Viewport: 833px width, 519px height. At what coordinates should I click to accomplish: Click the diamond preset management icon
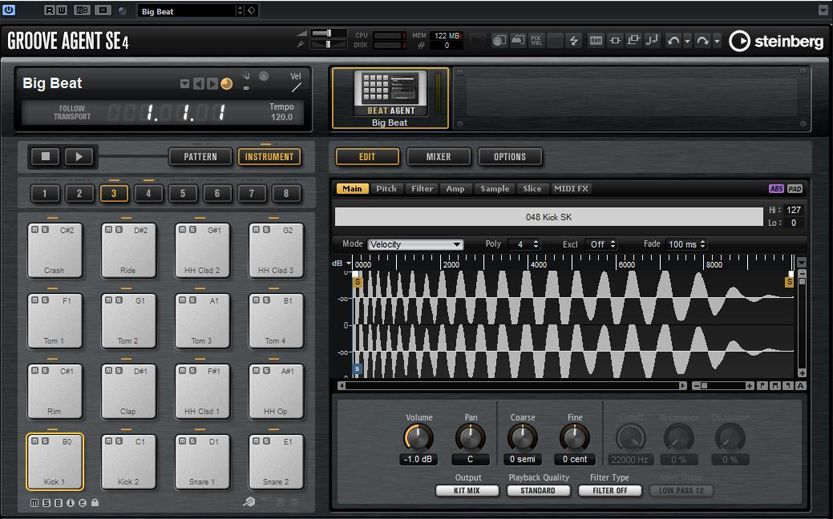tap(252, 11)
